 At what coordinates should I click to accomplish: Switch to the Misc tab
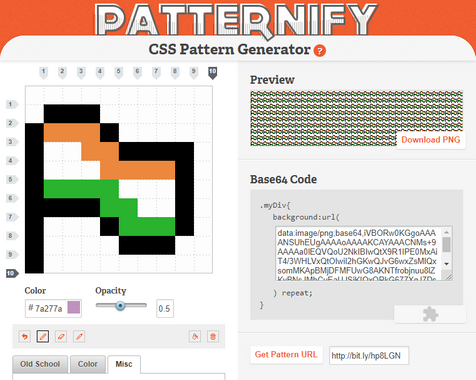click(x=124, y=364)
